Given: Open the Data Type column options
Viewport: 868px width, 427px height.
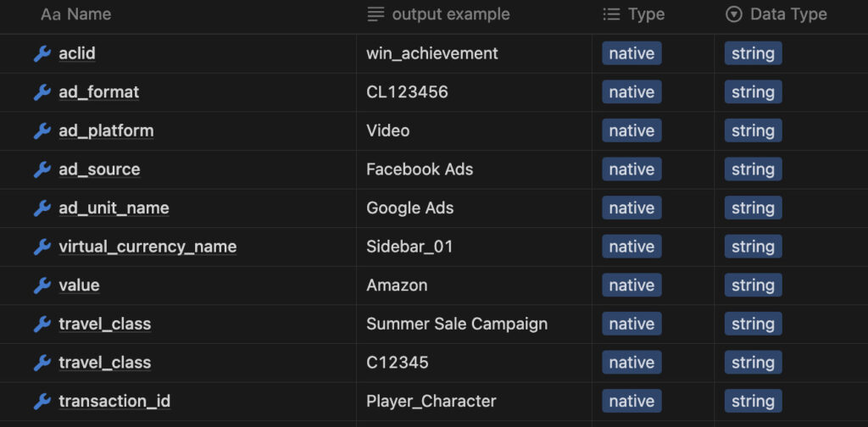Looking at the screenshot, I should (787, 14).
